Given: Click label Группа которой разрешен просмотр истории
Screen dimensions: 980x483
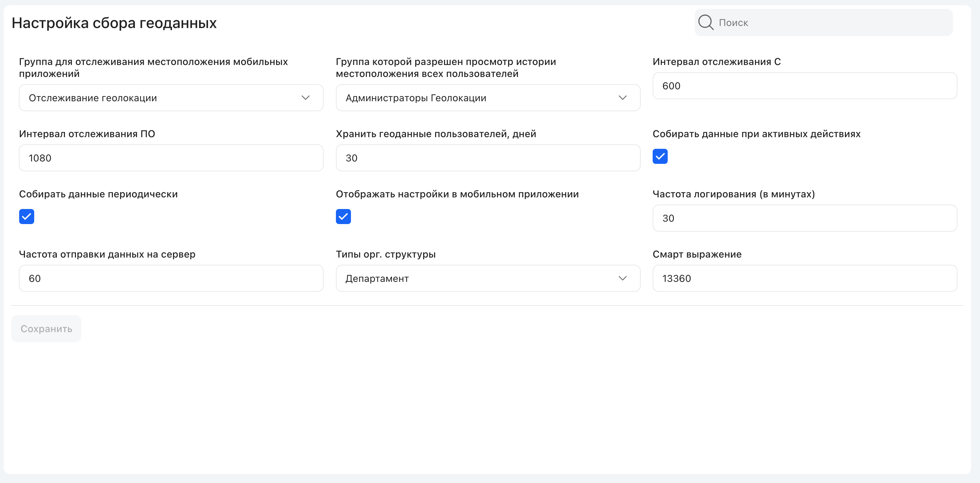Looking at the screenshot, I should (x=446, y=68).
